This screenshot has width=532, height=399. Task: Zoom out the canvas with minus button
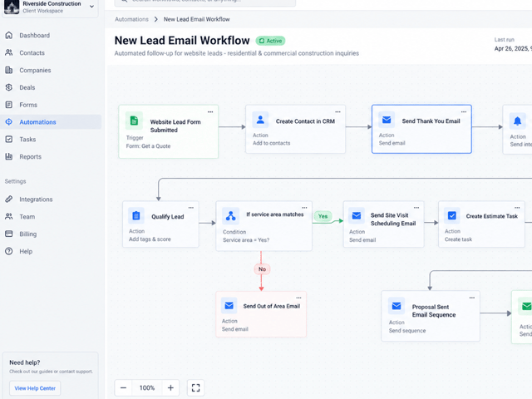click(x=124, y=388)
